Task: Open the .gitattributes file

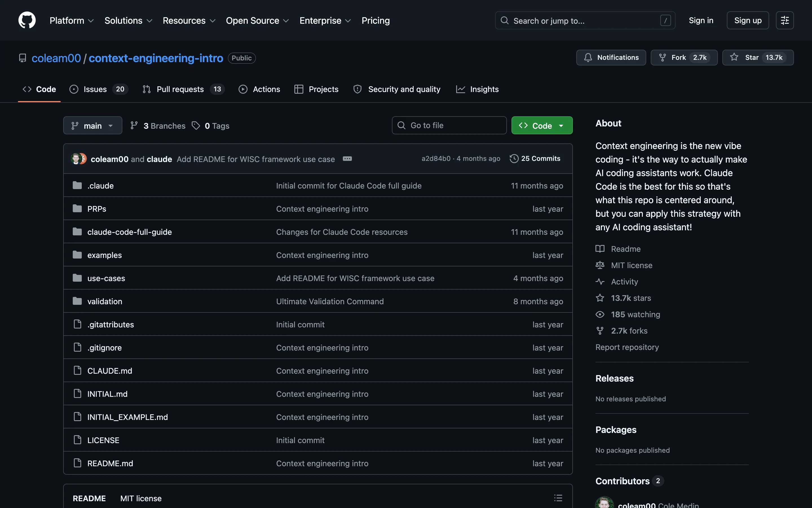Action: click(x=111, y=325)
